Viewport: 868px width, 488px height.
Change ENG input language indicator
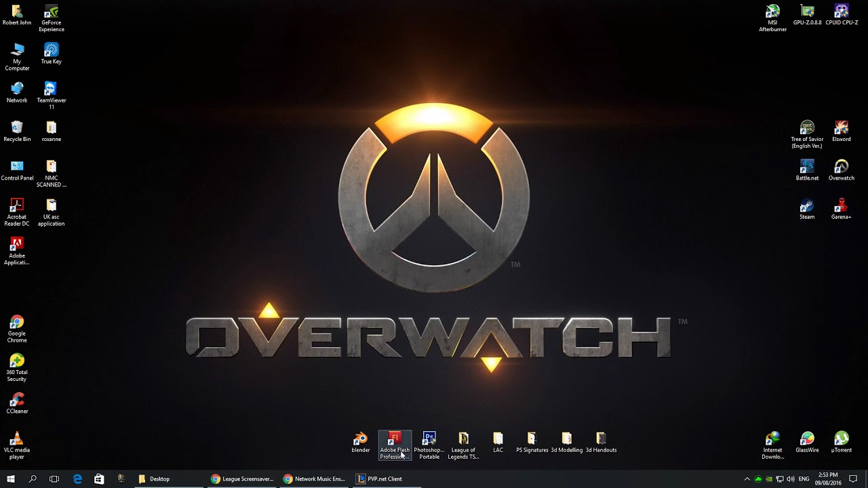804,479
